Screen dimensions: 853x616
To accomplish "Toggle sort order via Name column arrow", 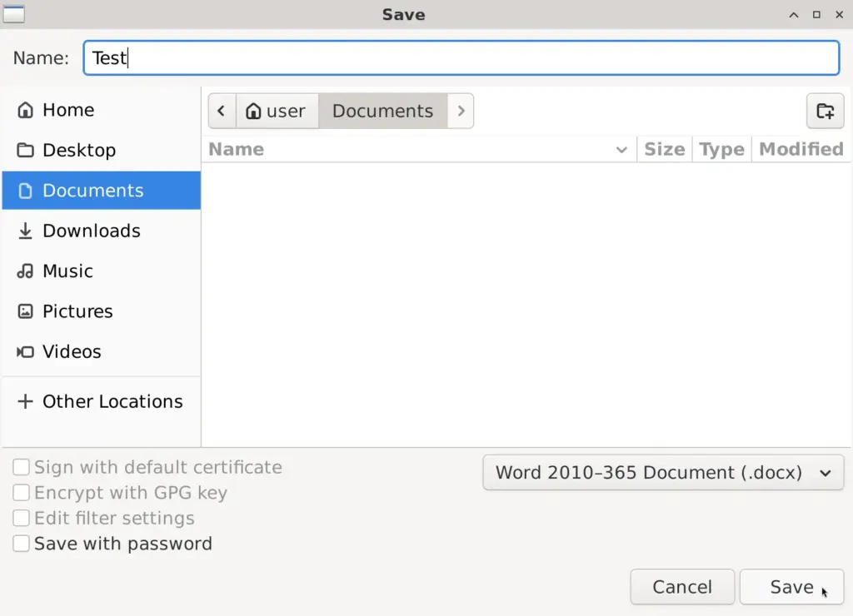I will (621, 150).
